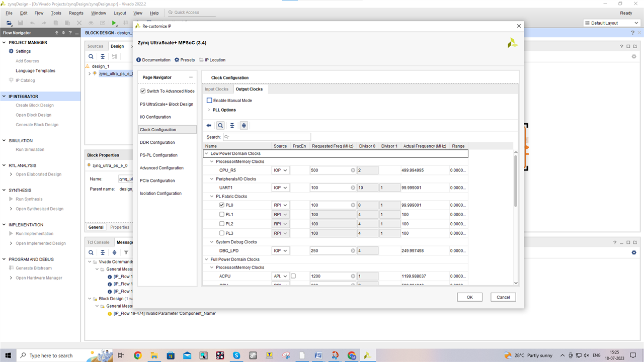Collapse Low Power Domain Clocks group
The image size is (644, 362).
206,153
